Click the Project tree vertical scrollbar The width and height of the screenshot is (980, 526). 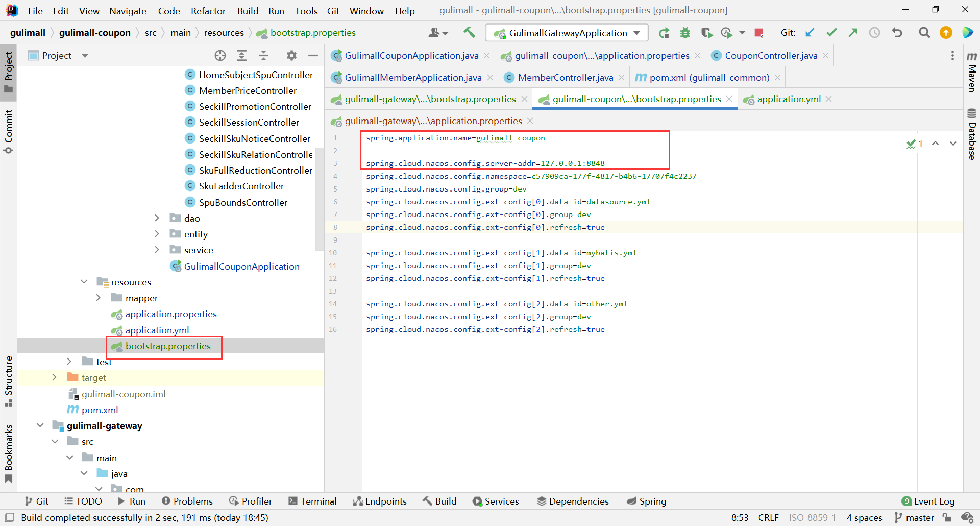click(x=320, y=199)
